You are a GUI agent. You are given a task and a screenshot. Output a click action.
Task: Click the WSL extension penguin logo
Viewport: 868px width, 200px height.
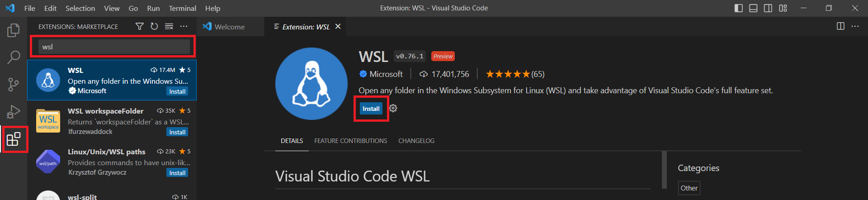click(x=311, y=84)
